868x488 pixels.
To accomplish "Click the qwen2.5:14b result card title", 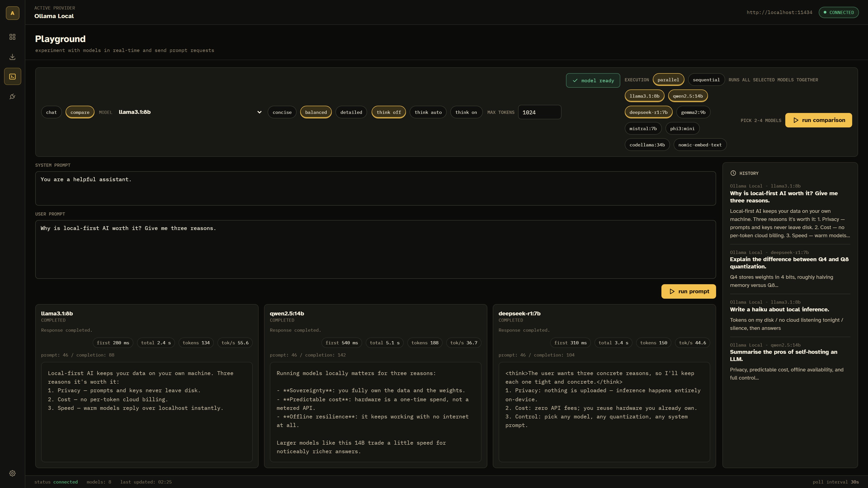I will coord(287,314).
